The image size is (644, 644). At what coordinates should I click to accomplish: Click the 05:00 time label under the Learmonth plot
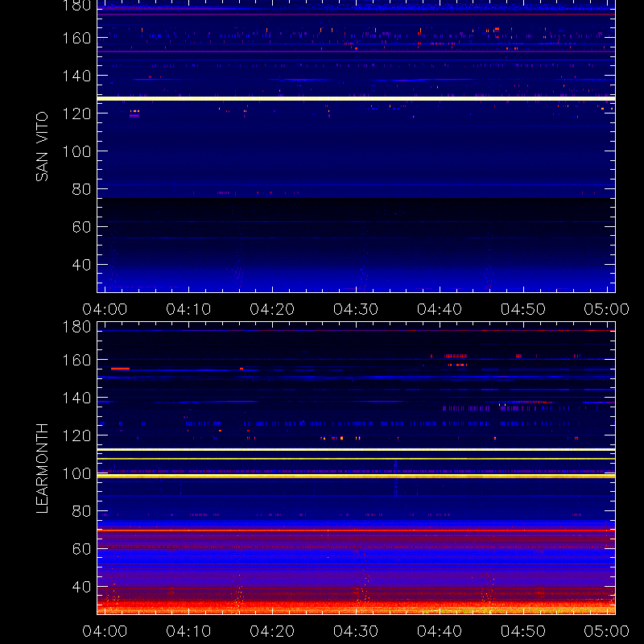pyautogui.click(x=607, y=631)
